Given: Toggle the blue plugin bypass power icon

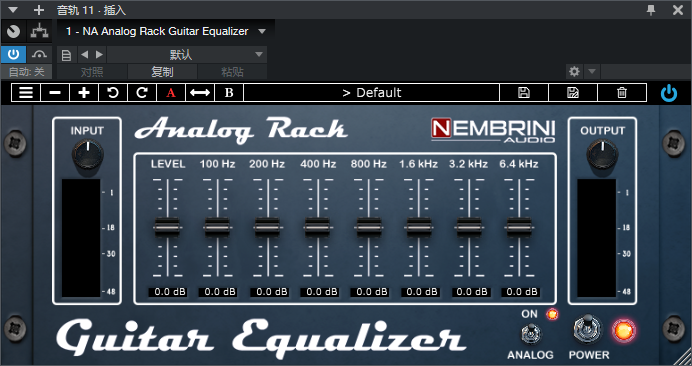Looking at the screenshot, I should pyautogui.click(x=669, y=94).
